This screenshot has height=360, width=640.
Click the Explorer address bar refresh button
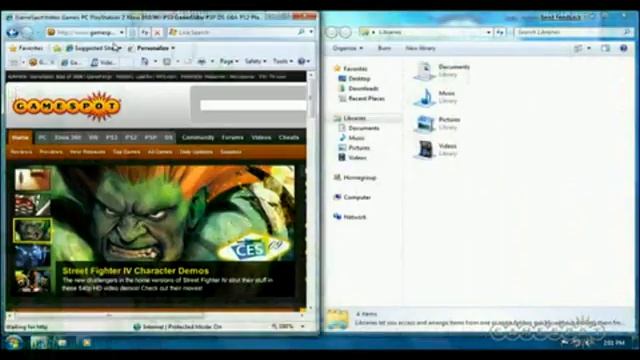click(x=500, y=32)
